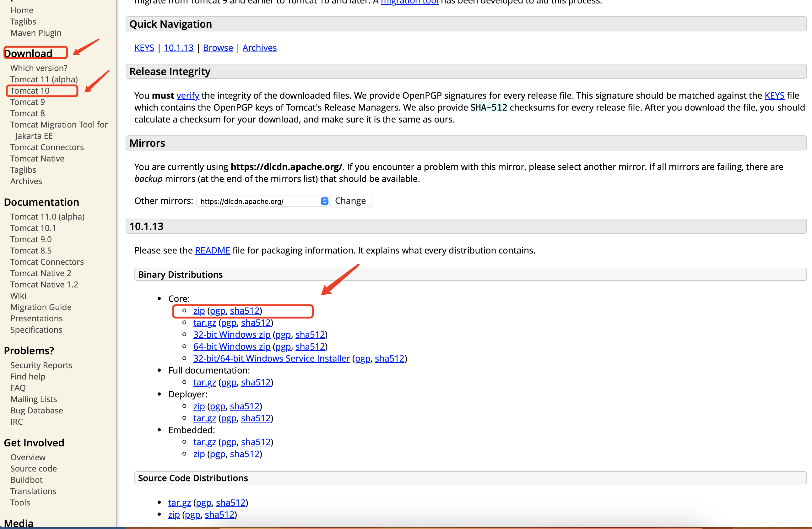Image resolution: width=812 pixels, height=529 pixels.
Task: Open the Wiki sidebar link
Action: point(18,296)
